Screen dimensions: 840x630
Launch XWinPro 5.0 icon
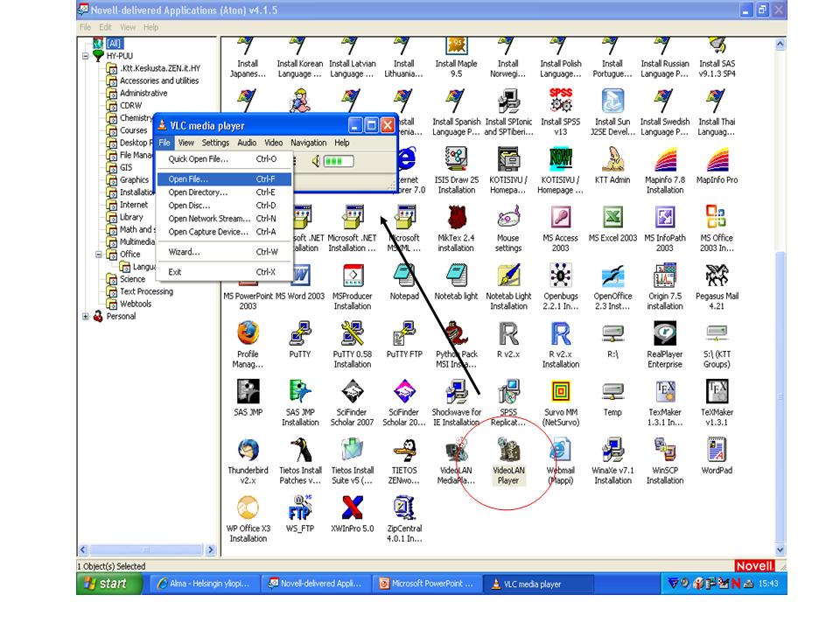tap(352, 507)
